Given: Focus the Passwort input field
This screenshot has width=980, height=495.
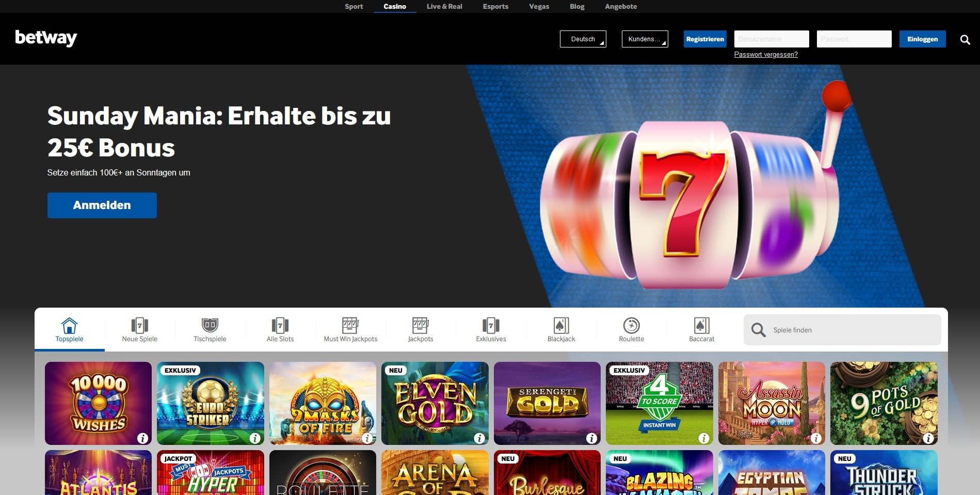Looking at the screenshot, I should tap(854, 39).
